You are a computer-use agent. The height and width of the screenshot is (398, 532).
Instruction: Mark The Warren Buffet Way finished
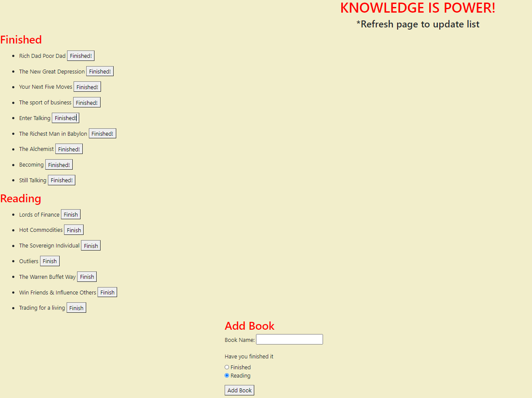click(87, 277)
